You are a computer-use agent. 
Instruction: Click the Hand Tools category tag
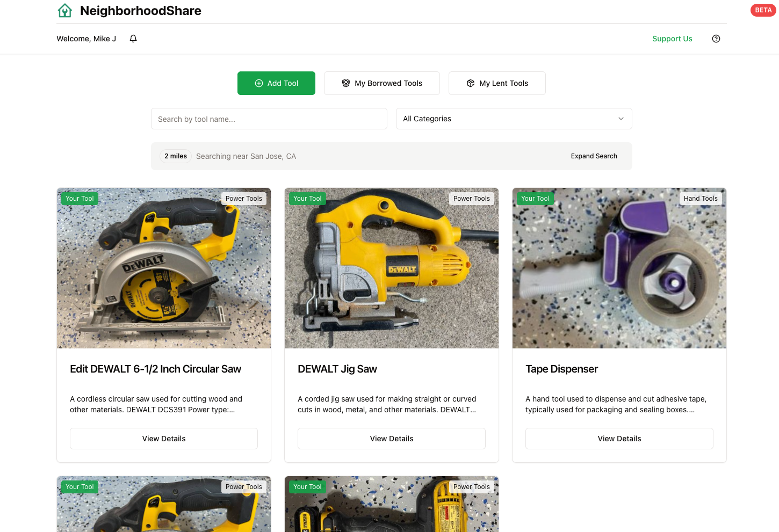point(701,199)
